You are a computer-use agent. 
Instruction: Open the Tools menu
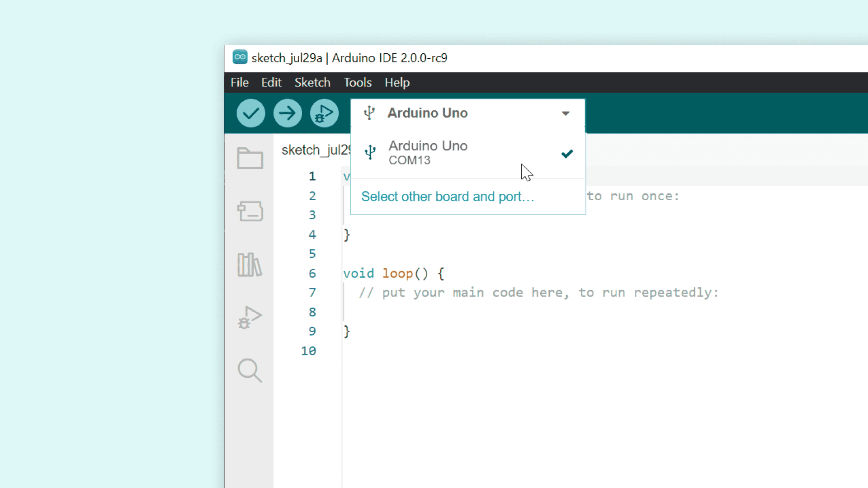tap(358, 83)
